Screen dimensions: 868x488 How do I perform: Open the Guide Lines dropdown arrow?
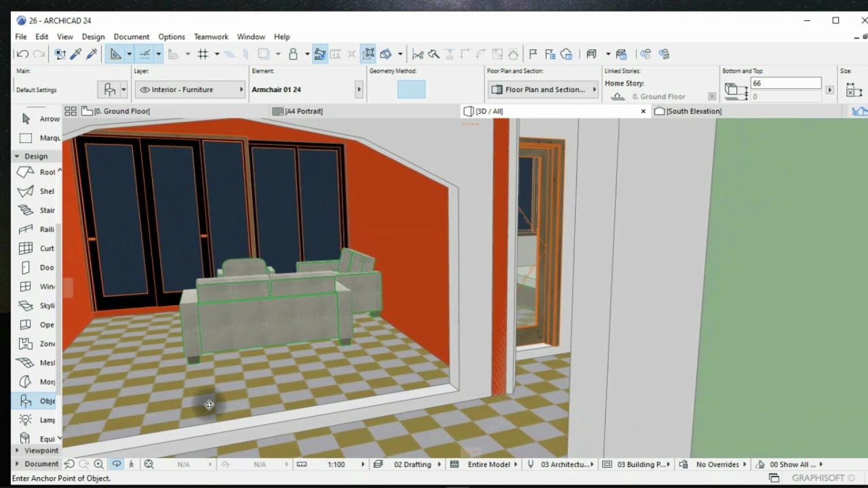coord(129,54)
